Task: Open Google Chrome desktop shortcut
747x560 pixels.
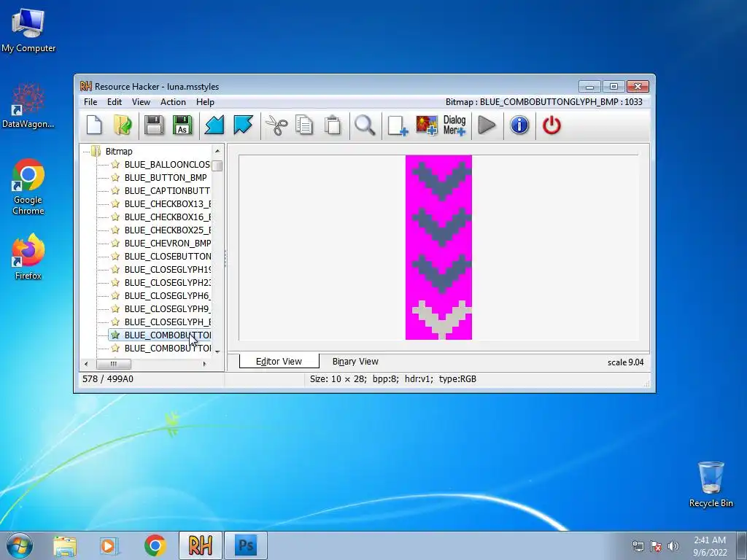Action: click(x=28, y=187)
